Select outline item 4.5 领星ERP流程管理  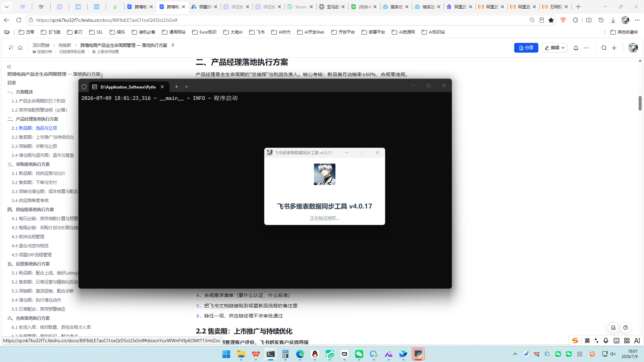(32, 255)
